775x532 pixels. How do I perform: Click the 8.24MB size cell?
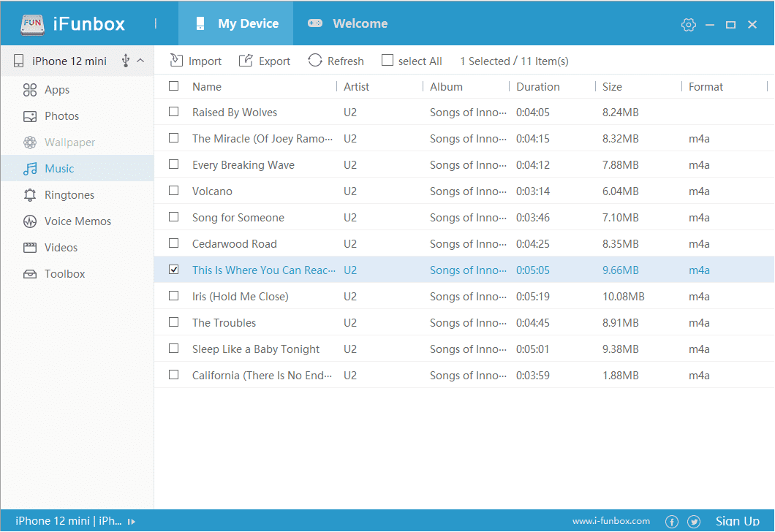click(620, 113)
